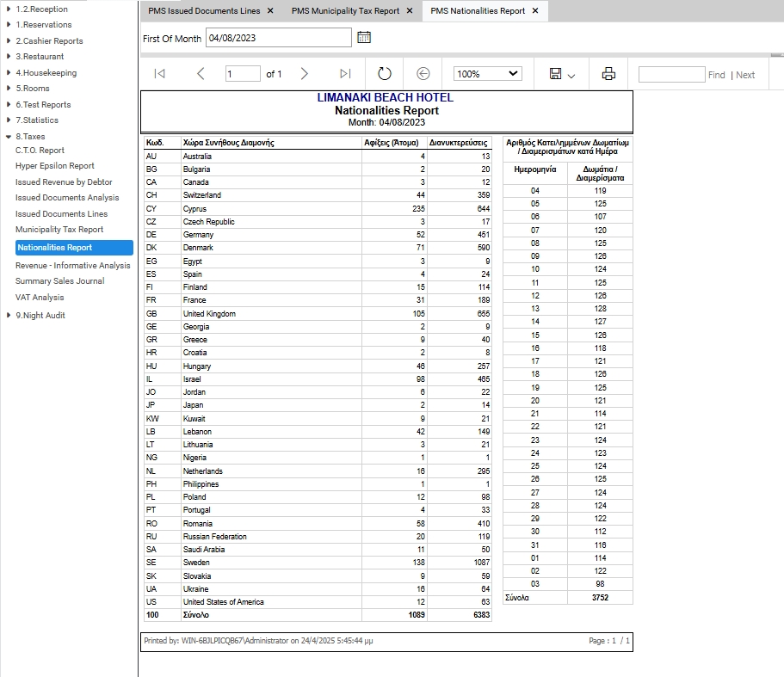Click the Cyprus arrivals value 235

pos(418,209)
